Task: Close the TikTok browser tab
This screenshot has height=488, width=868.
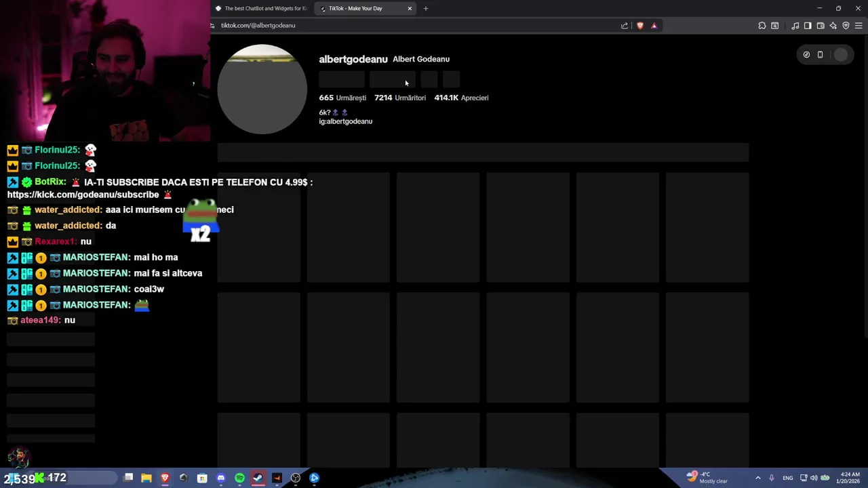Action: point(410,8)
